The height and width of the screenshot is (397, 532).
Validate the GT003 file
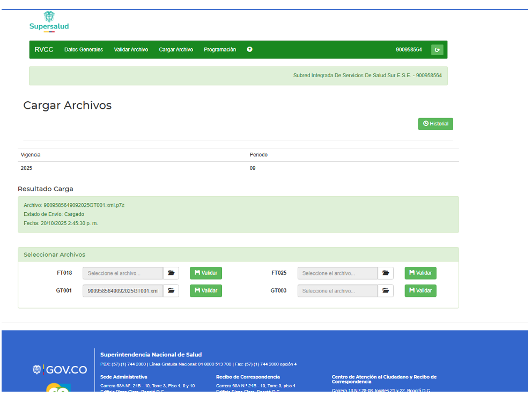tap(420, 291)
